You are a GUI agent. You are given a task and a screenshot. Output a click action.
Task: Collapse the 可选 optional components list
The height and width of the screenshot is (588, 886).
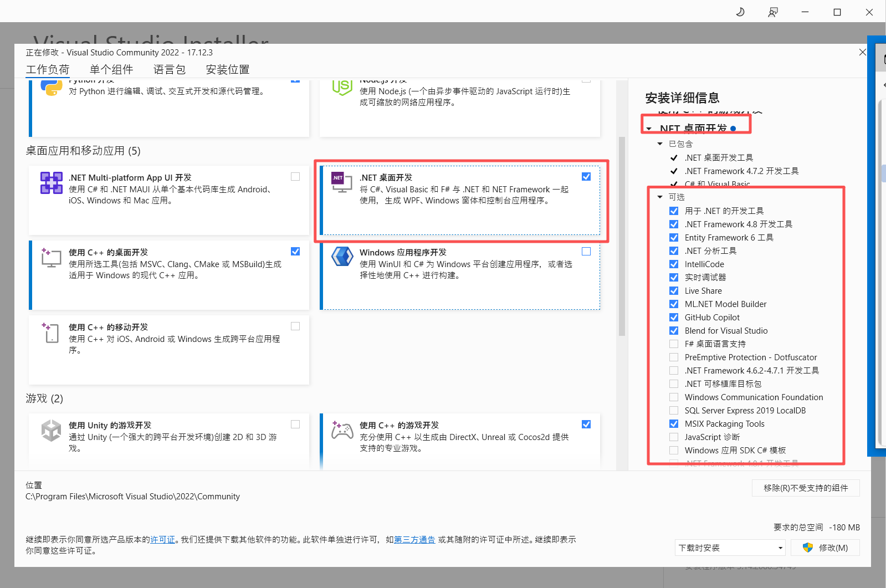click(x=660, y=197)
